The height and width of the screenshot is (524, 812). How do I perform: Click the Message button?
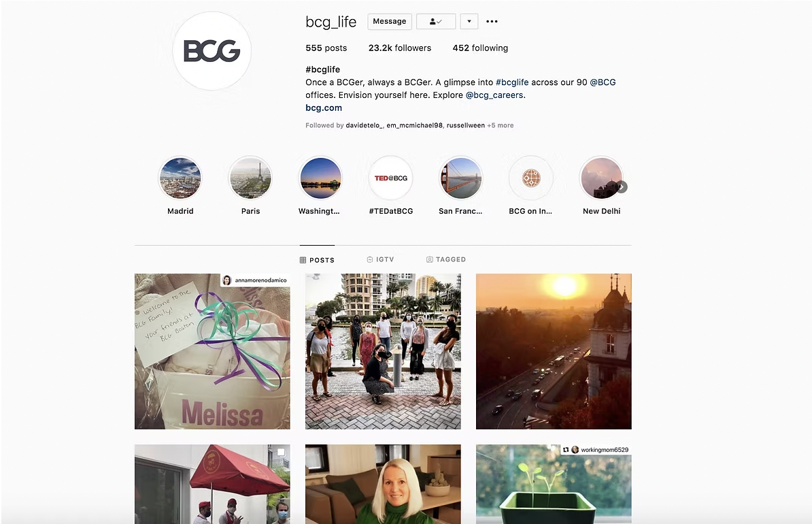tap(390, 21)
